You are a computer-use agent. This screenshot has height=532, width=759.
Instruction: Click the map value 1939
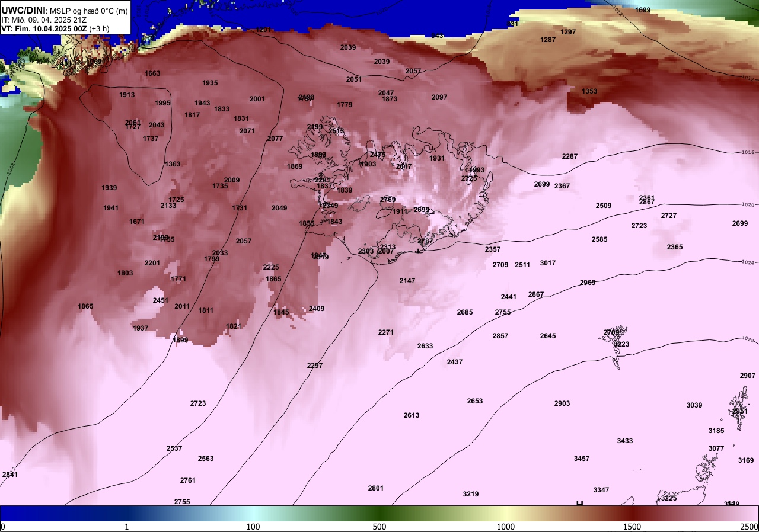click(109, 188)
